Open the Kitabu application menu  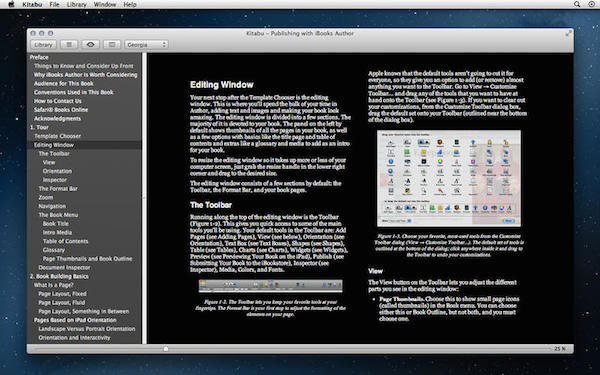coord(32,5)
